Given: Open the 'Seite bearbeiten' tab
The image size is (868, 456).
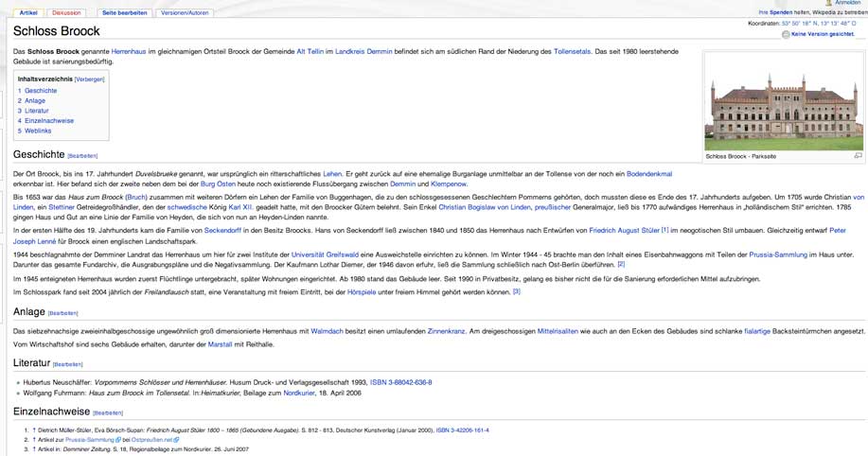Looking at the screenshot, I should [x=124, y=13].
